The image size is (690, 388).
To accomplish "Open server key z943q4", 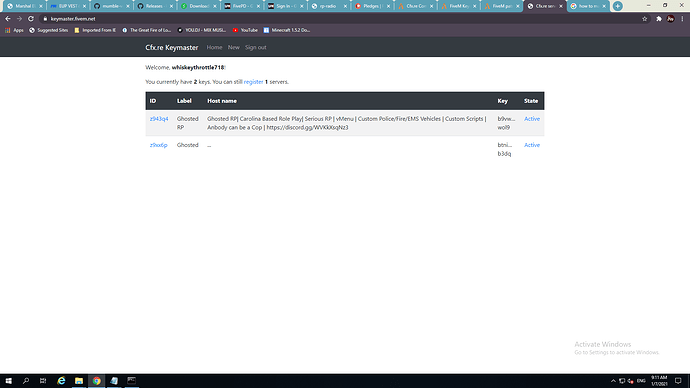I will [x=159, y=119].
